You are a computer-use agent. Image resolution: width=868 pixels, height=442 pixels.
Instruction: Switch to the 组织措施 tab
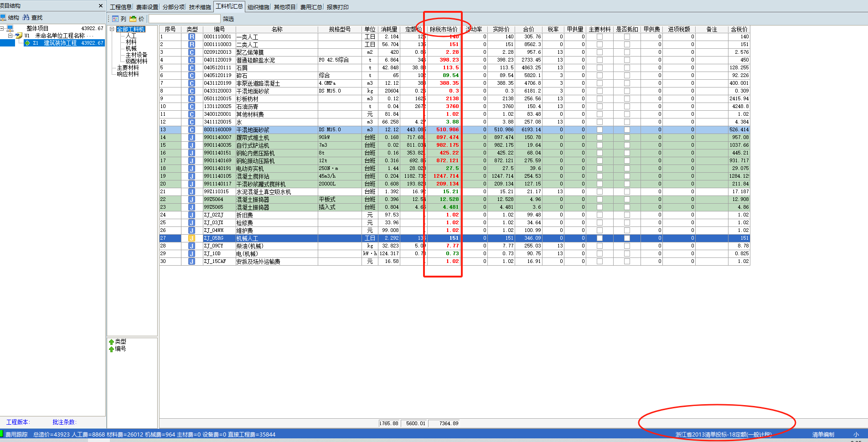258,7
